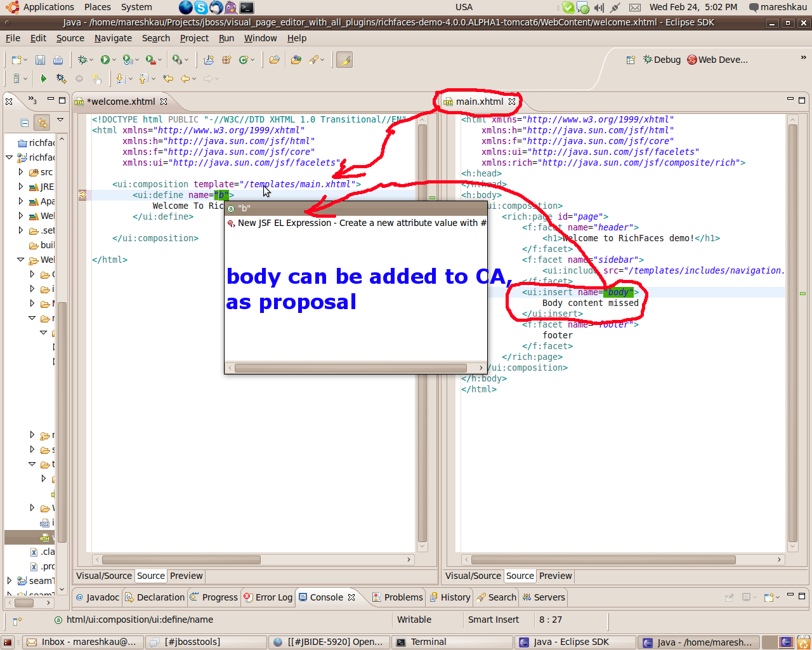The width and height of the screenshot is (812, 650).
Task: Open the File menu
Action: (13, 38)
